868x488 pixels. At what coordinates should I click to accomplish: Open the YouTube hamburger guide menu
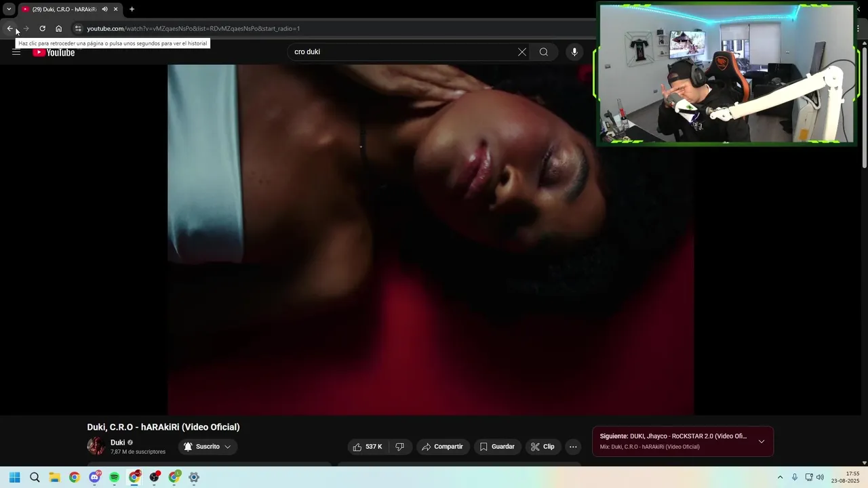tap(16, 52)
